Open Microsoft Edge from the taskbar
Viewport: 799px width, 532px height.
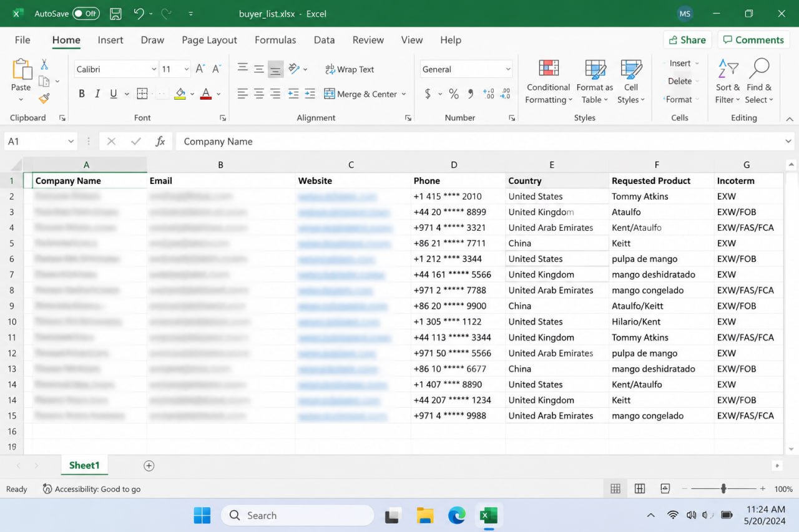coord(457,516)
